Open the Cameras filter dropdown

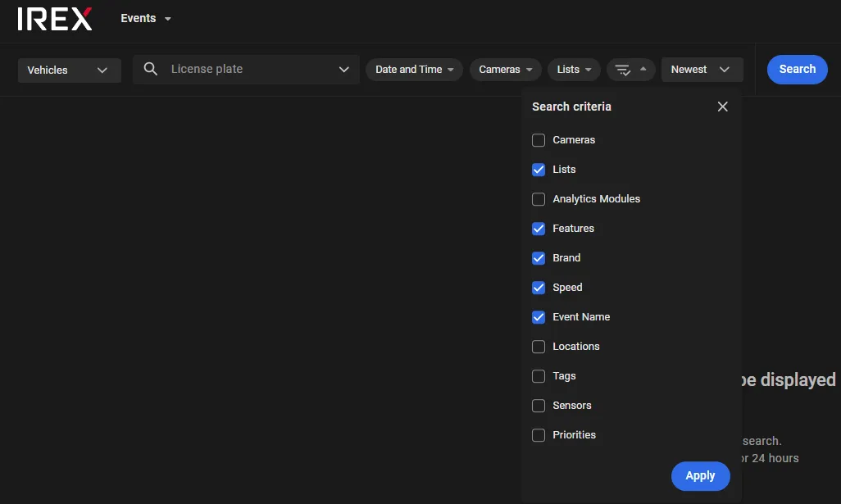pos(505,70)
